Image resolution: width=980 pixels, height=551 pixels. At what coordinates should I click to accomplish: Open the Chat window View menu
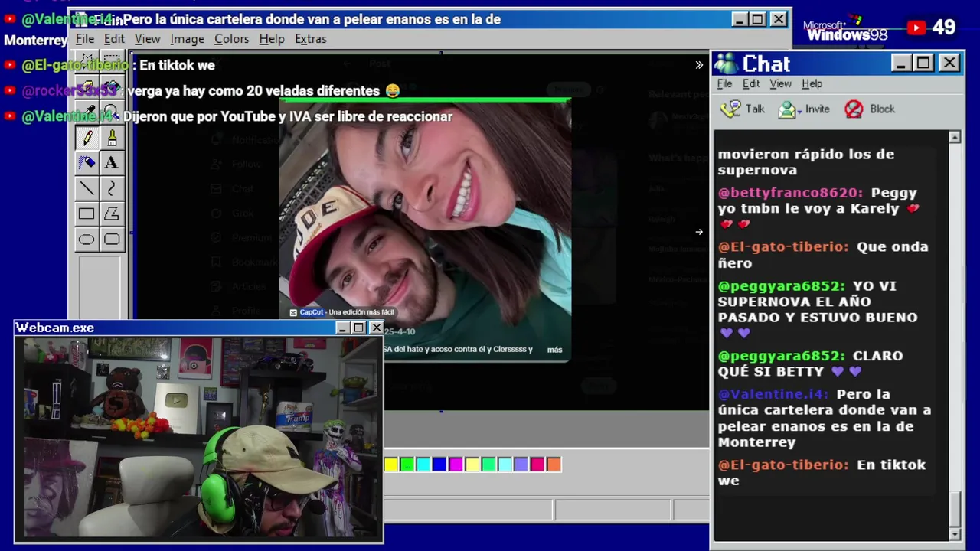pyautogui.click(x=780, y=83)
